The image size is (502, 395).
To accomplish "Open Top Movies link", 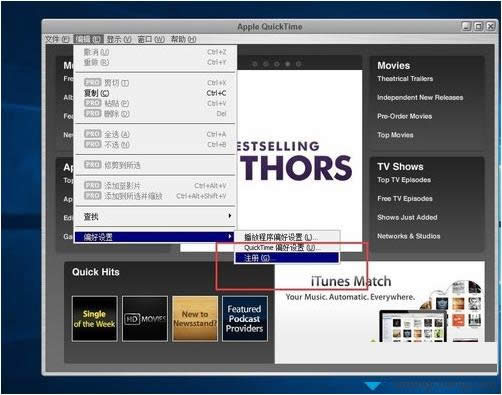I will (x=395, y=135).
